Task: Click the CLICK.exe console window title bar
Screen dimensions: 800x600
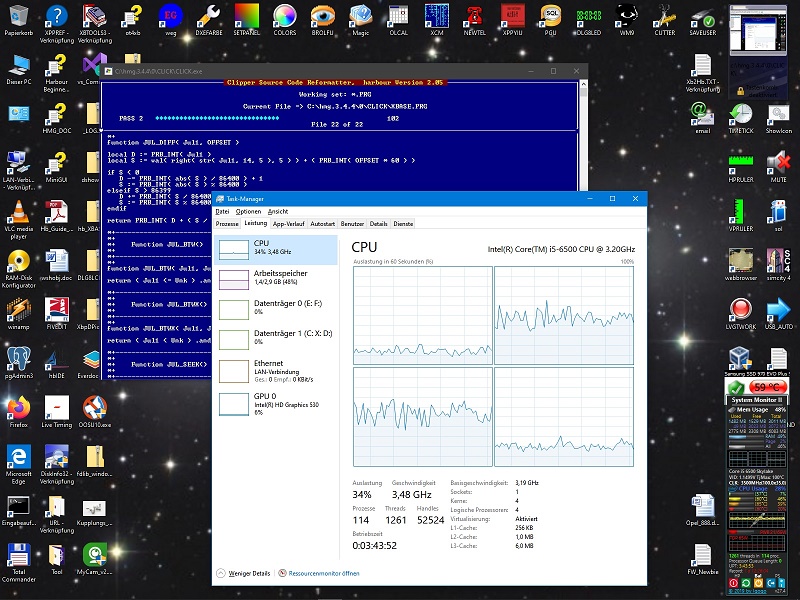Action: click(345, 71)
